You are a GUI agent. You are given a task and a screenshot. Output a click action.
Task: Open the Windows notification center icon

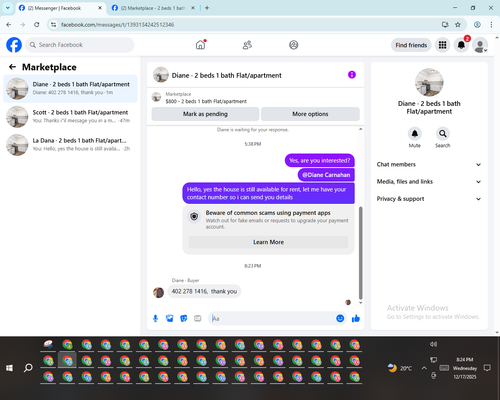487,368
